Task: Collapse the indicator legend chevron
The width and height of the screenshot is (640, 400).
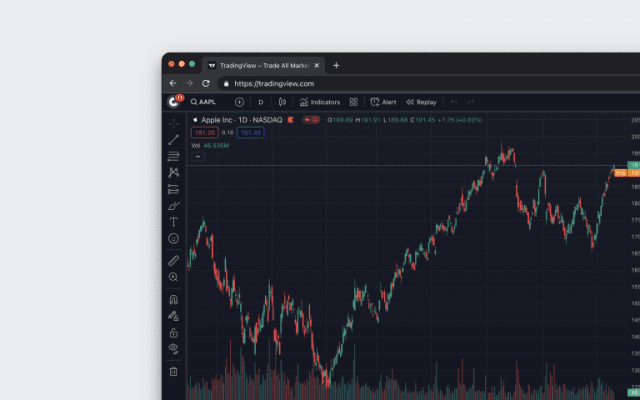Action: click(197, 156)
